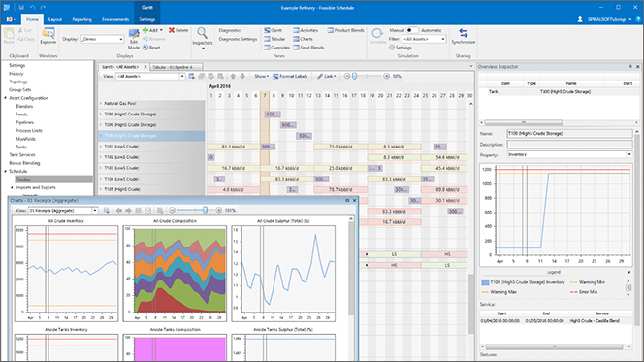The height and width of the screenshot is (362, 644).
Task: Select Pipelines in the navigation tree
Action: click(24, 122)
